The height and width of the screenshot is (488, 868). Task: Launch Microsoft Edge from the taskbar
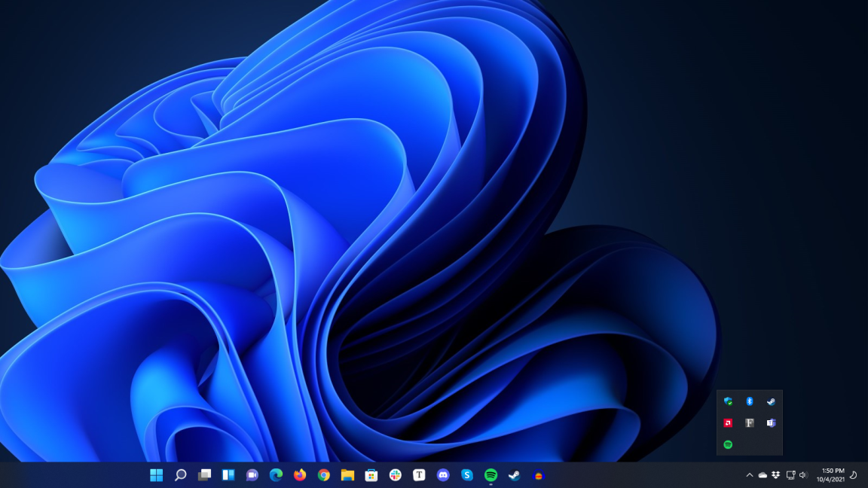point(275,475)
